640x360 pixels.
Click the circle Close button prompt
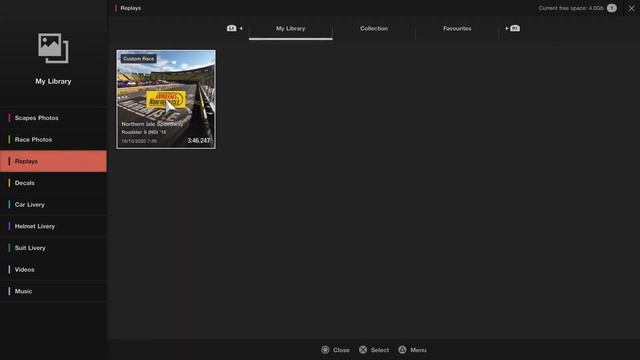coord(336,350)
